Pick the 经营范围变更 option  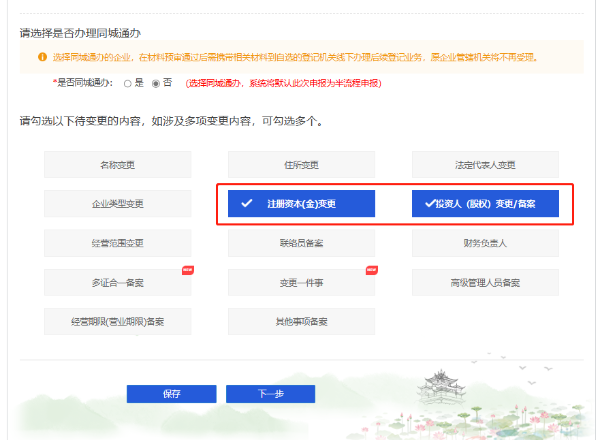(117, 243)
